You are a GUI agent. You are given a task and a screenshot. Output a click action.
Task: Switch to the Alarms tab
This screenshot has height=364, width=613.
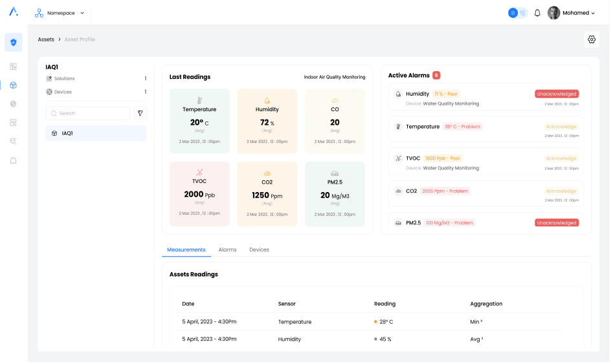[x=227, y=250]
